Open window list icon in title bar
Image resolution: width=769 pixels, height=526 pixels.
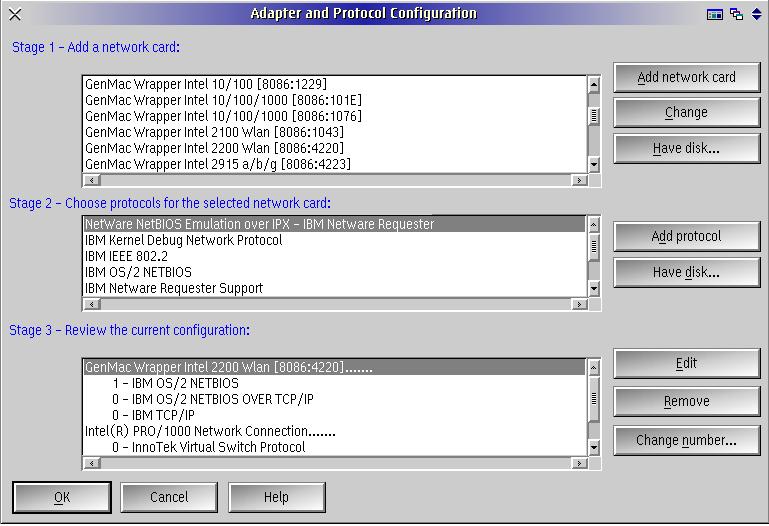[715, 14]
